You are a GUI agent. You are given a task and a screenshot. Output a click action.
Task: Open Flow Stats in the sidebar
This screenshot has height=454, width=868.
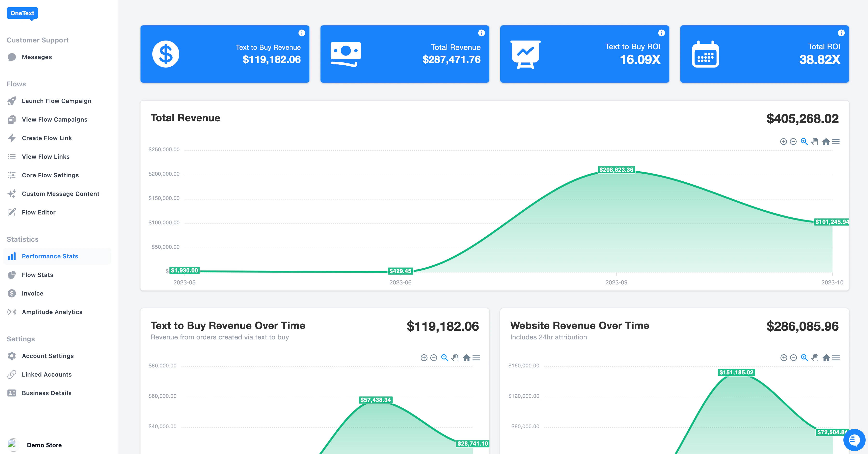pos(37,275)
